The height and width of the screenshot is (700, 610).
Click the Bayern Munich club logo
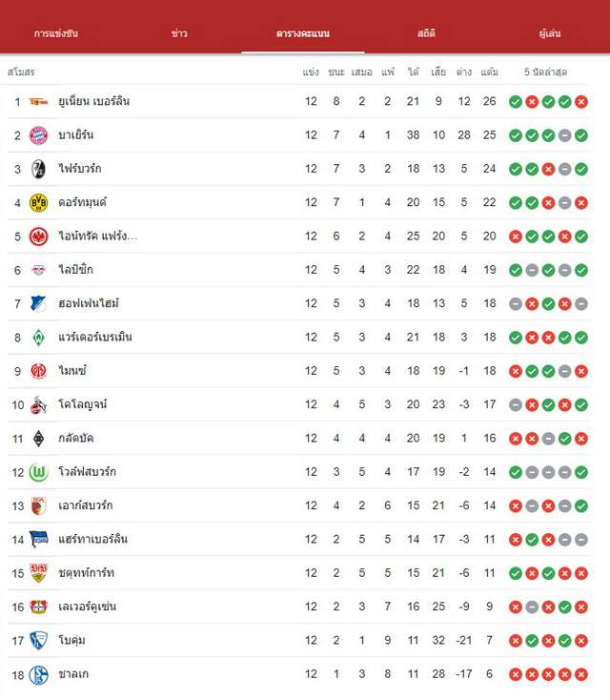click(38, 135)
